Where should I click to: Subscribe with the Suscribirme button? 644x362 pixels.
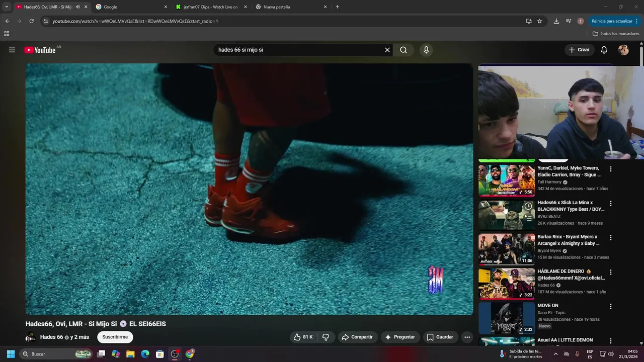pos(115,337)
